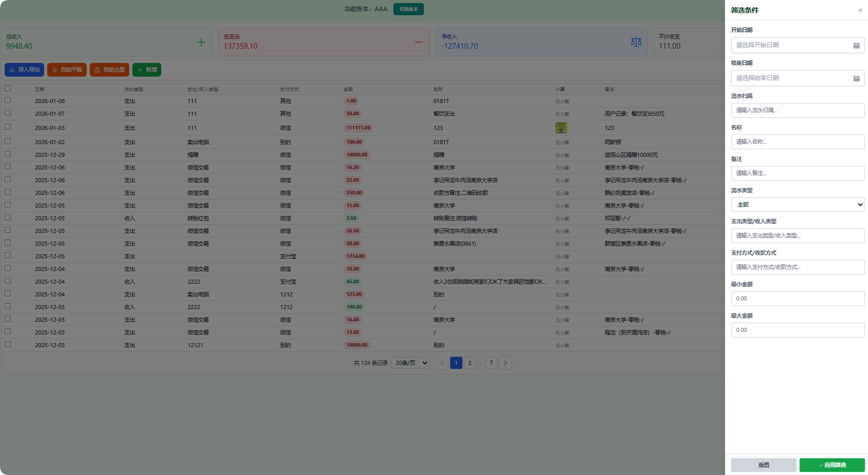Click the calendar icon in end date field

tap(856, 78)
